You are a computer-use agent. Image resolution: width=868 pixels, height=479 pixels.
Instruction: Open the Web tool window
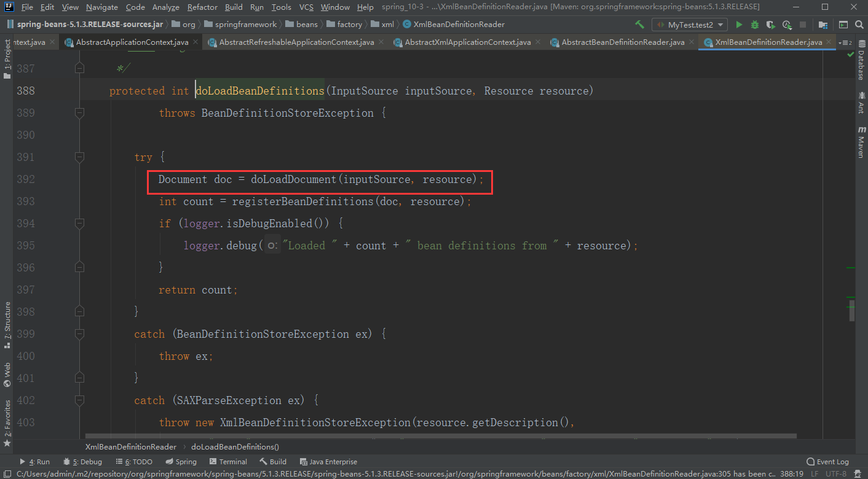[7, 375]
